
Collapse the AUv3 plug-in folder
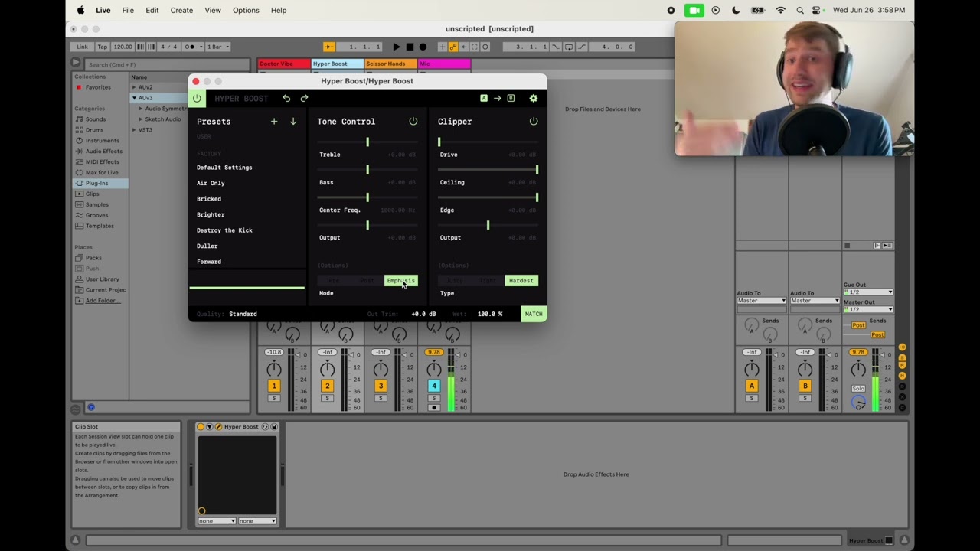tap(134, 98)
